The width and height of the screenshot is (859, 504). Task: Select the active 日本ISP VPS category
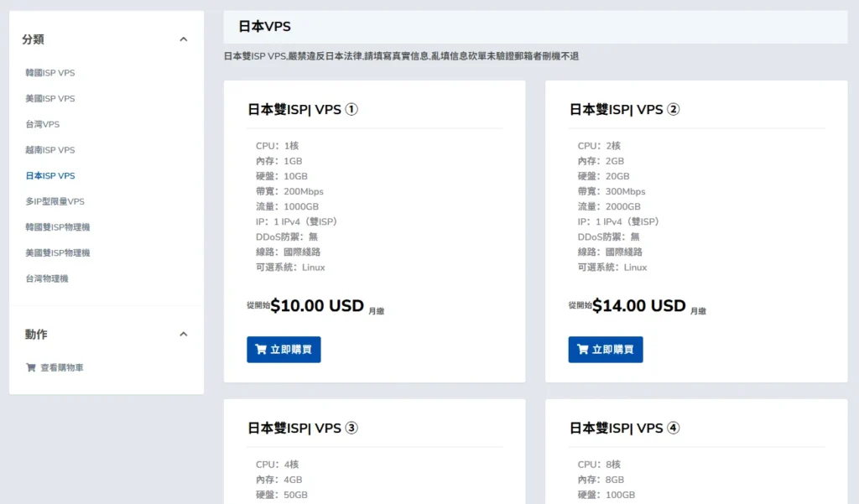click(x=50, y=176)
